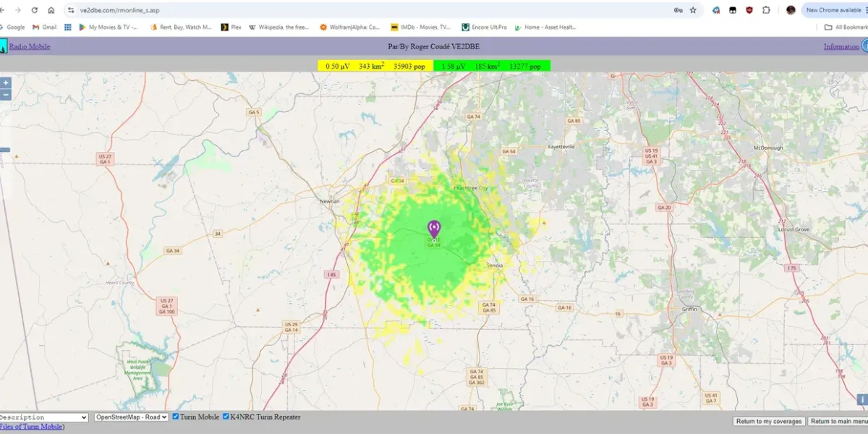Open the My Movies & TV bookmark
The image size is (868, 434).
pos(109,27)
